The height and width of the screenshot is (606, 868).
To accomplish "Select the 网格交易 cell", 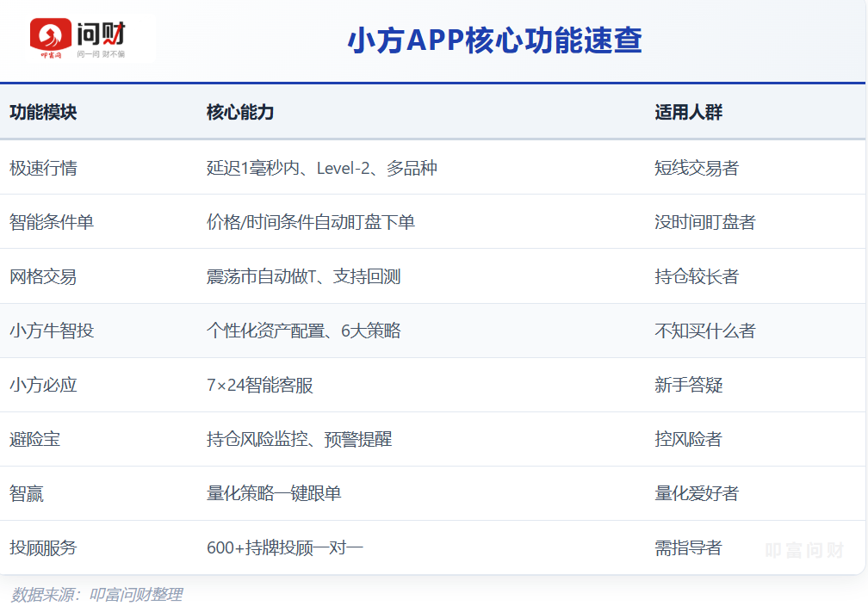I will click(x=43, y=276).
